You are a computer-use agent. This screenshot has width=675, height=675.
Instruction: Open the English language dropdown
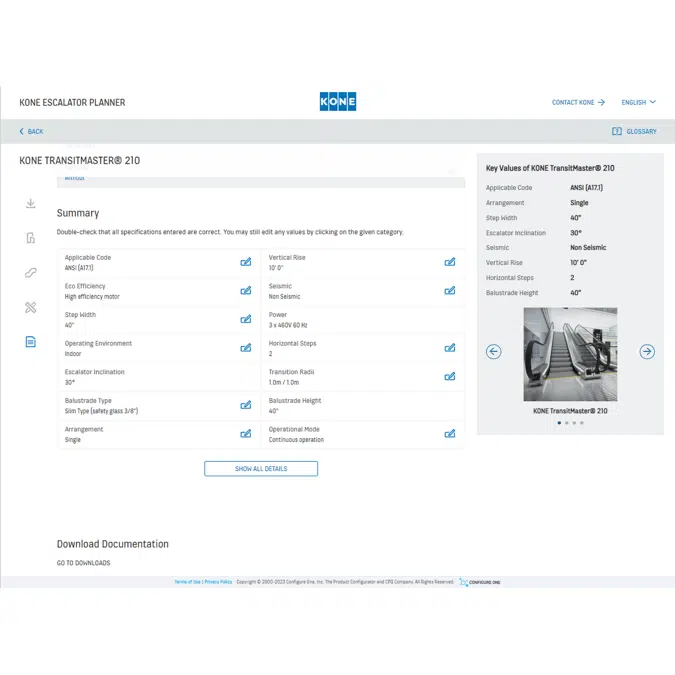click(639, 102)
